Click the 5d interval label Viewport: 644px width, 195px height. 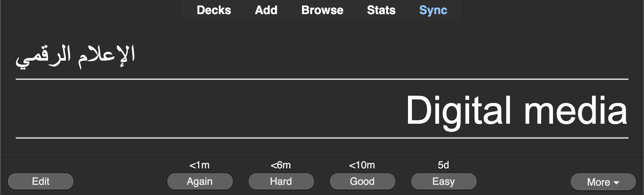pyautogui.click(x=443, y=165)
